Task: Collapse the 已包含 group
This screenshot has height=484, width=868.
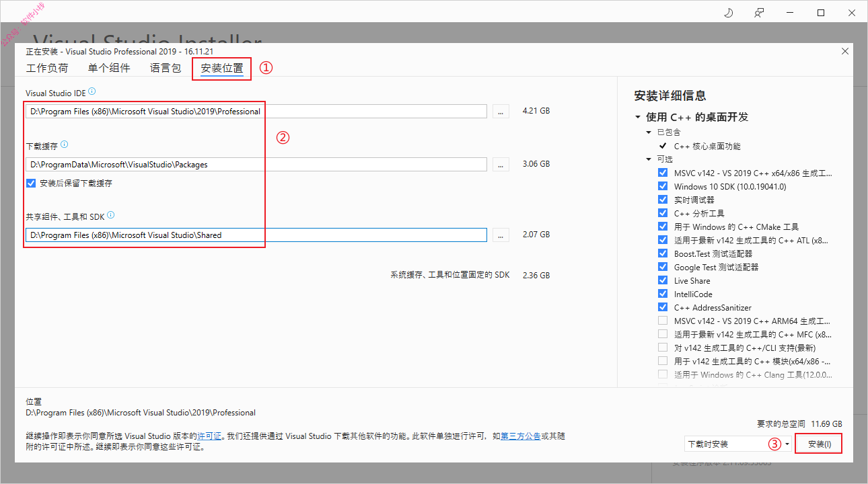Action: point(649,132)
